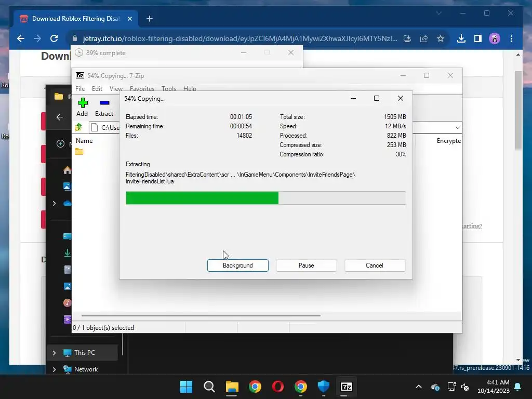Open Chrome downloads icon
The height and width of the screenshot is (399, 532).
[461, 38]
